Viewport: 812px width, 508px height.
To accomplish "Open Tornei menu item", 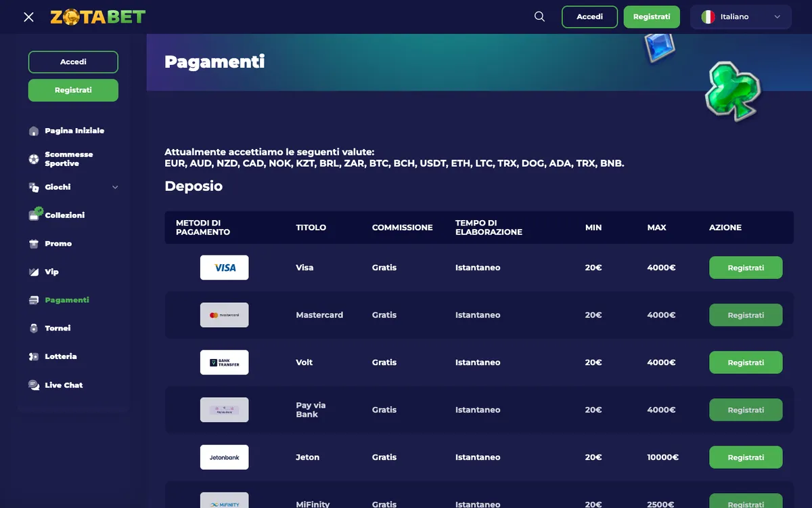I will coord(58,328).
